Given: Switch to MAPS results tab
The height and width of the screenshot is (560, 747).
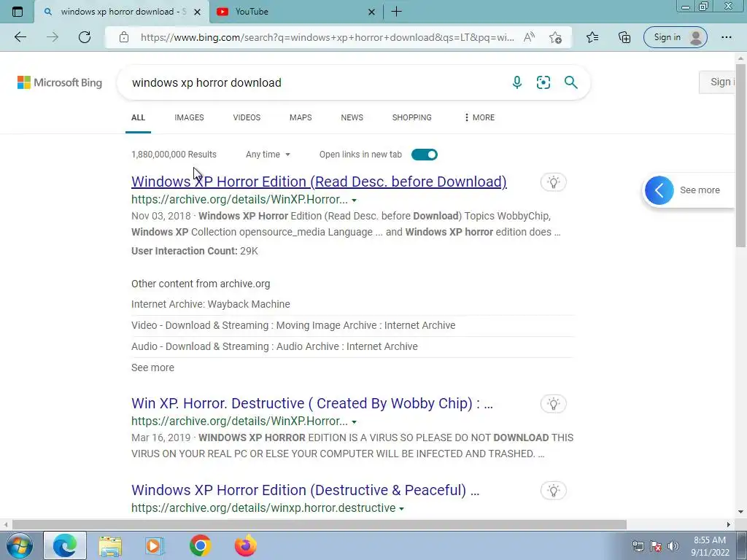Looking at the screenshot, I should click(301, 117).
